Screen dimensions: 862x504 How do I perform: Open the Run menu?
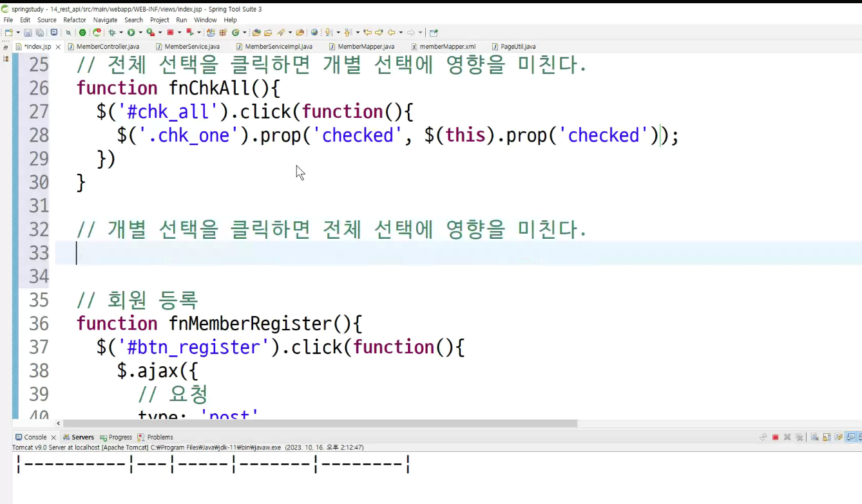(182, 20)
